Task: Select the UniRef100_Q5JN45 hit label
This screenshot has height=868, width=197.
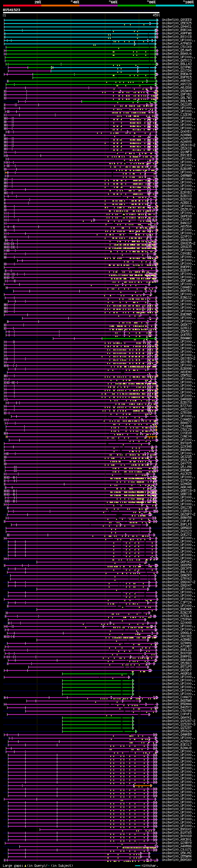Action: tap(177, 50)
